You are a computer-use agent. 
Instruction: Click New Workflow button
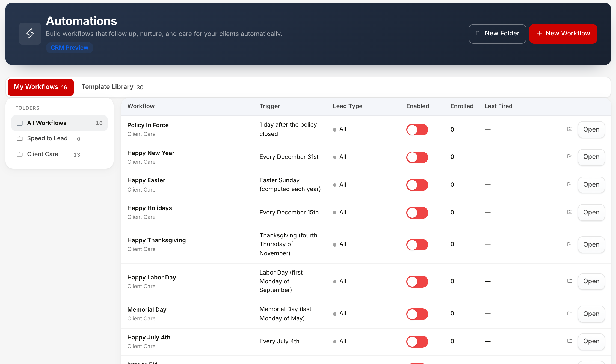[x=563, y=34]
